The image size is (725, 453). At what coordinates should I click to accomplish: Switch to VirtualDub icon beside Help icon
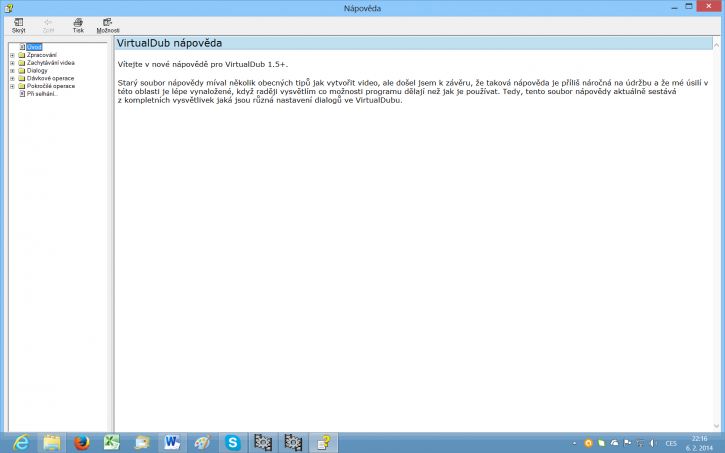coord(293,443)
